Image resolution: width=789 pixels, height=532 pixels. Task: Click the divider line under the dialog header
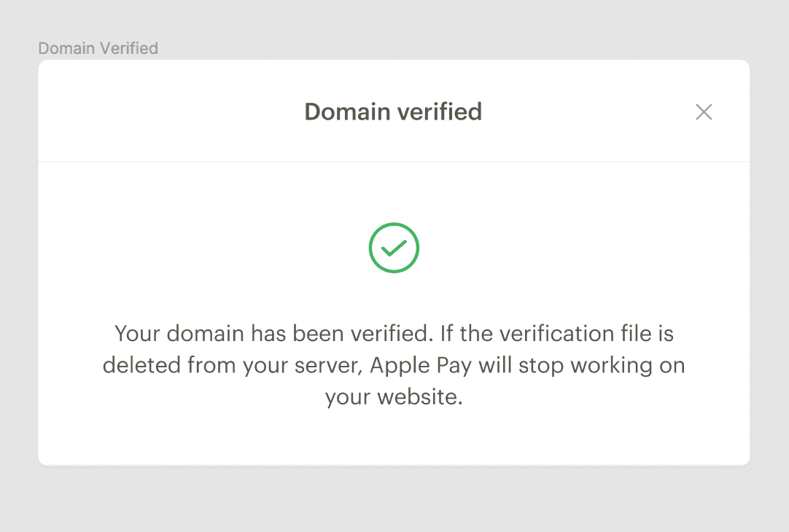tap(394, 161)
